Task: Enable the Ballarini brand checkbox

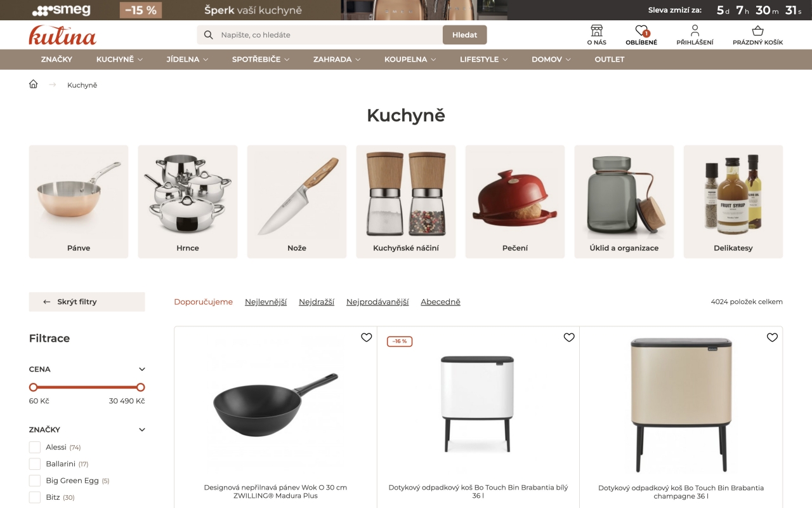Action: tap(35, 464)
